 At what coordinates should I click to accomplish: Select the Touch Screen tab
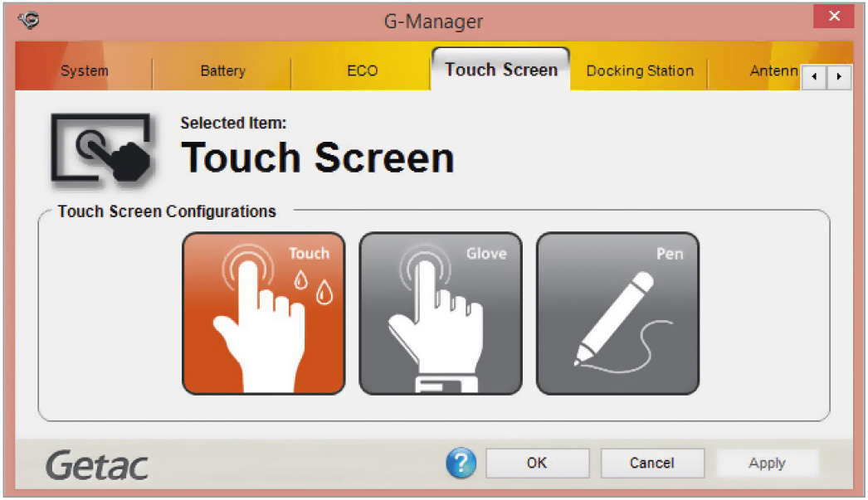(501, 69)
